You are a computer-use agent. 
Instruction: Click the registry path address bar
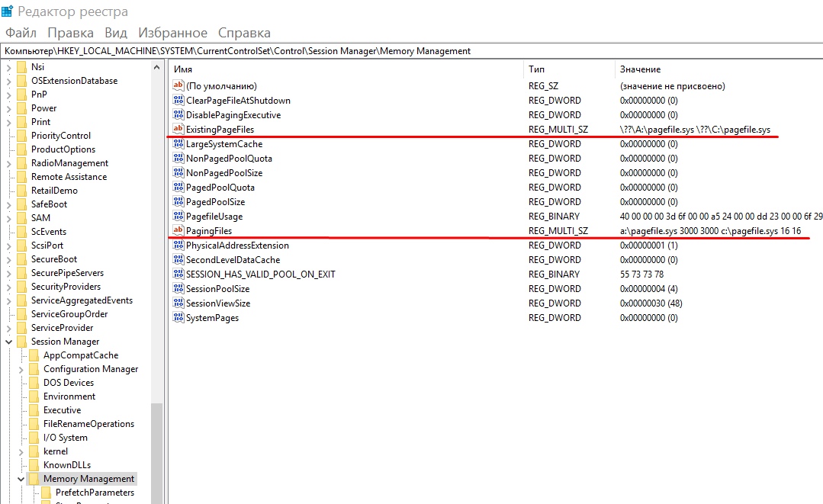click(x=412, y=51)
